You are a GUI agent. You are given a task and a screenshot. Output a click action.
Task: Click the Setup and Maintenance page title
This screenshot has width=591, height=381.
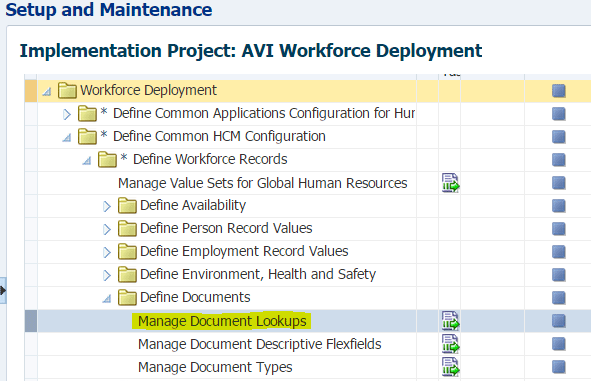(x=109, y=9)
